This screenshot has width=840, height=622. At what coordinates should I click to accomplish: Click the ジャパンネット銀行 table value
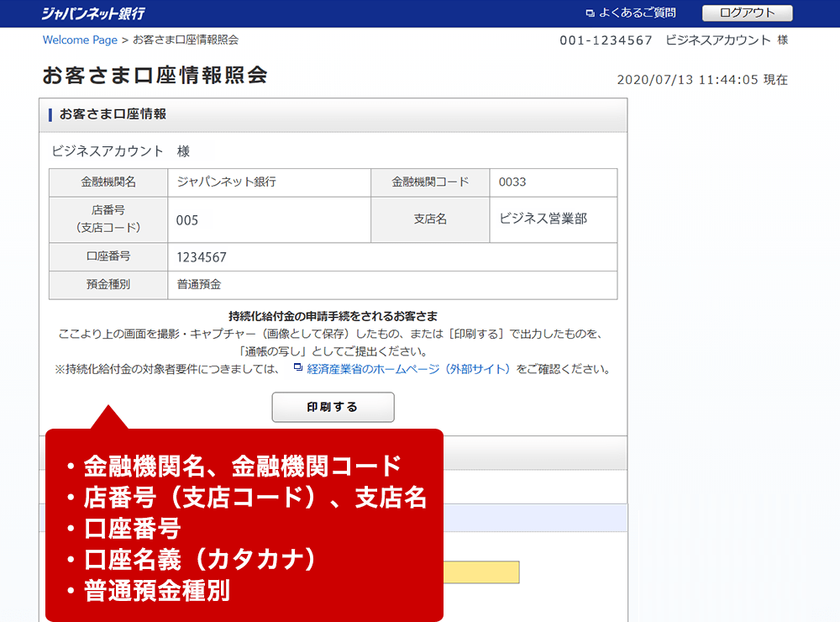[x=227, y=182]
